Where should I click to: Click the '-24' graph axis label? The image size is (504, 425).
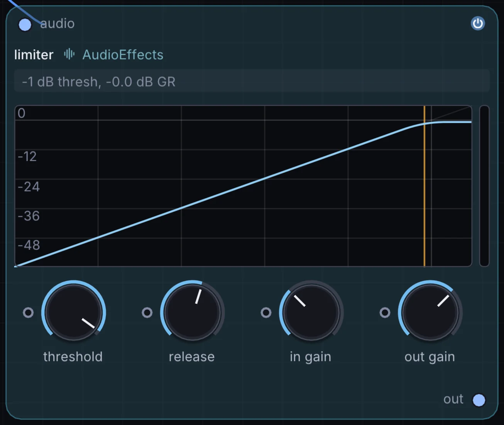pyautogui.click(x=29, y=187)
